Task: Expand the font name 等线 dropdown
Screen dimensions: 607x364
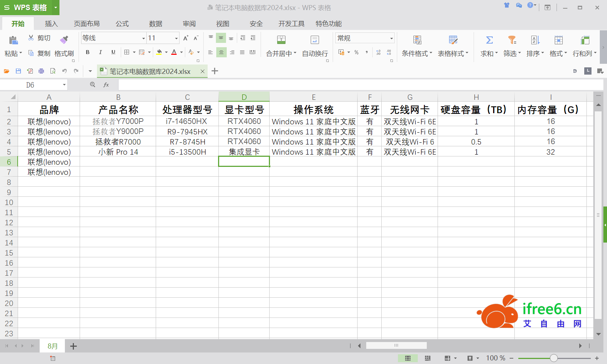Action: click(143, 38)
